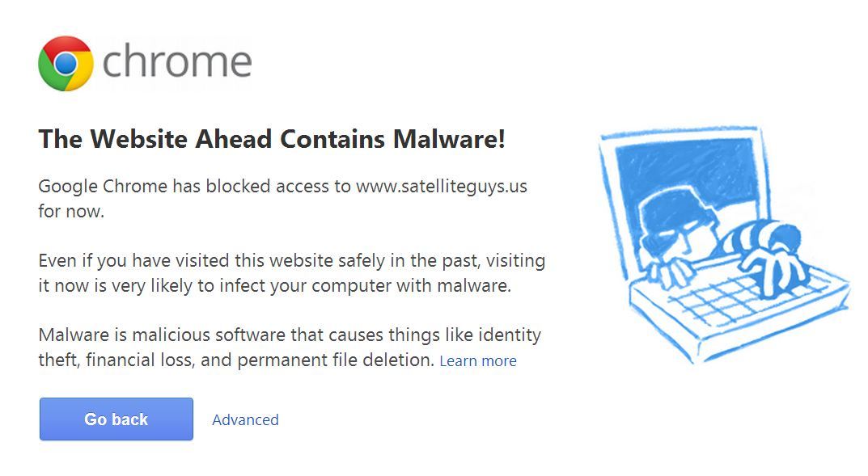The width and height of the screenshot is (868, 476).
Task: Click the Website Ahead Contains Malware heading
Action: point(272,138)
